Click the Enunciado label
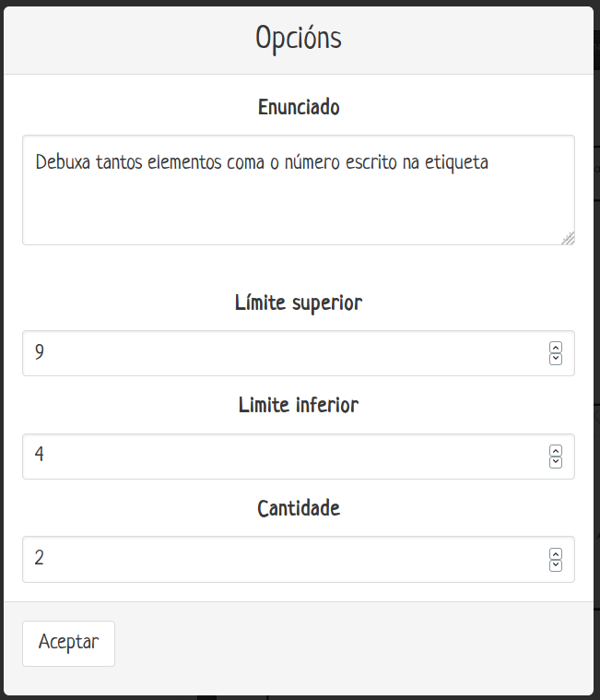The width and height of the screenshot is (600, 700). (299, 108)
